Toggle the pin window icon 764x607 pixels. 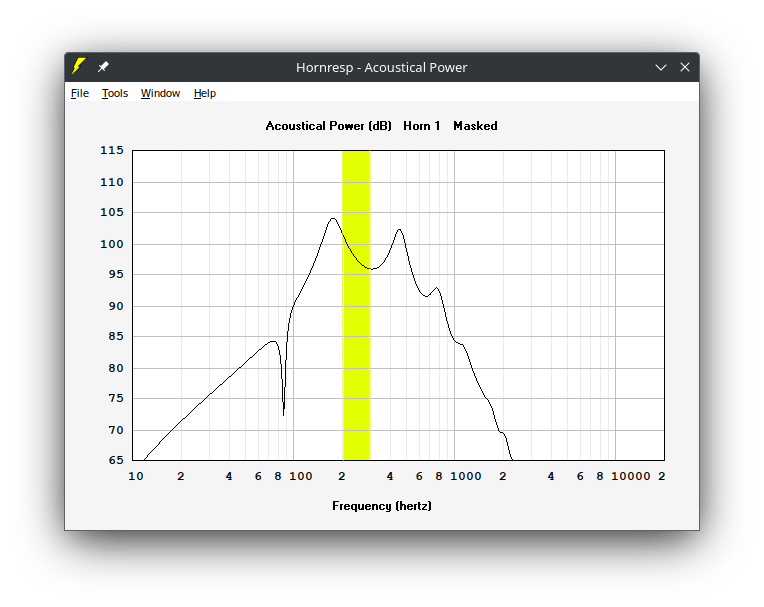[103, 67]
